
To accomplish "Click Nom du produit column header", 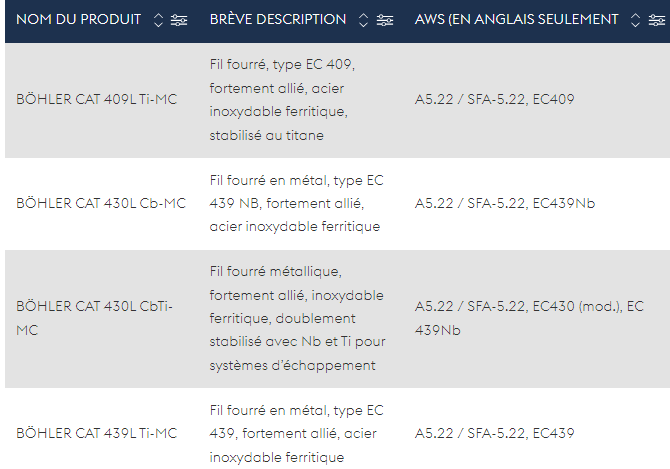I will 79,20.
